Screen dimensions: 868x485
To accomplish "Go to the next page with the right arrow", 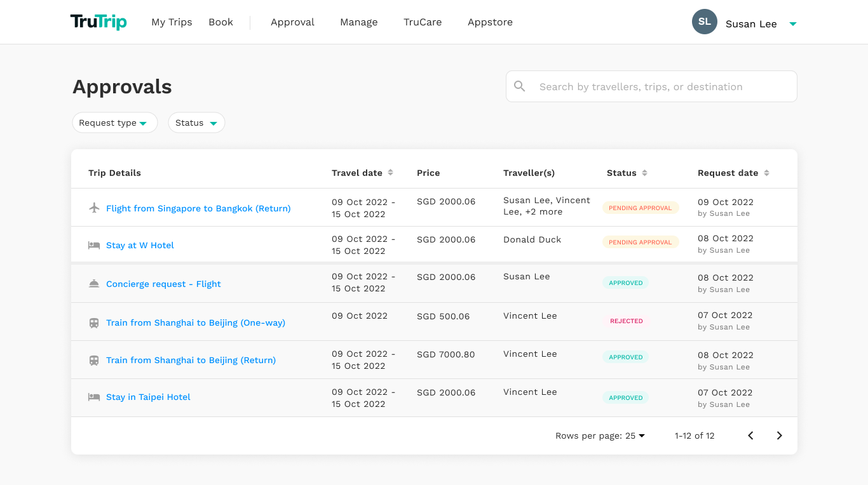I will 779,435.
